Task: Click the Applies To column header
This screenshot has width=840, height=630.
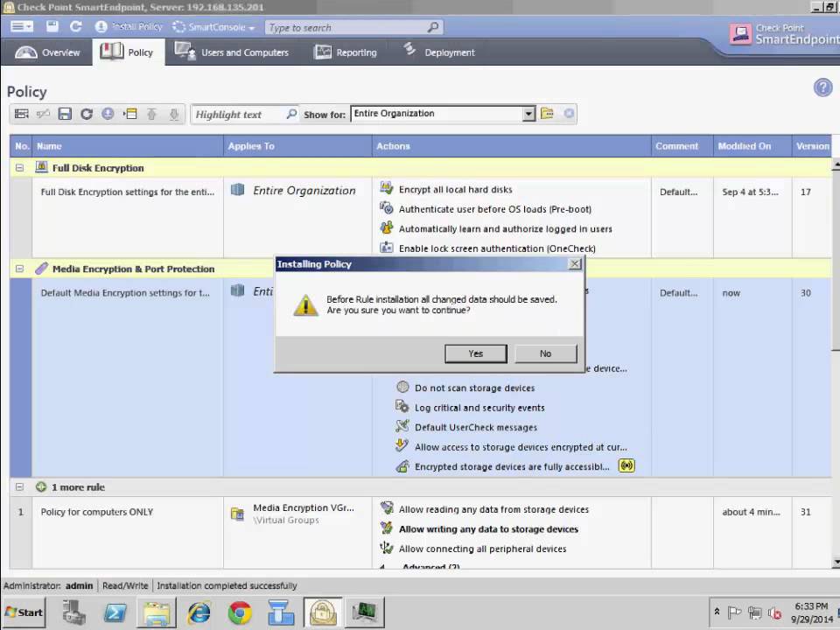Action: click(x=297, y=146)
